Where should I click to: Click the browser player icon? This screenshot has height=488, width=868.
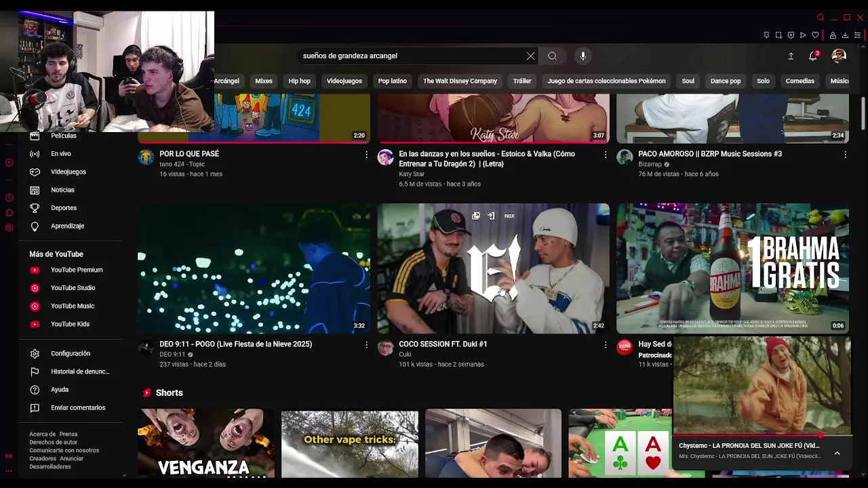803,35
